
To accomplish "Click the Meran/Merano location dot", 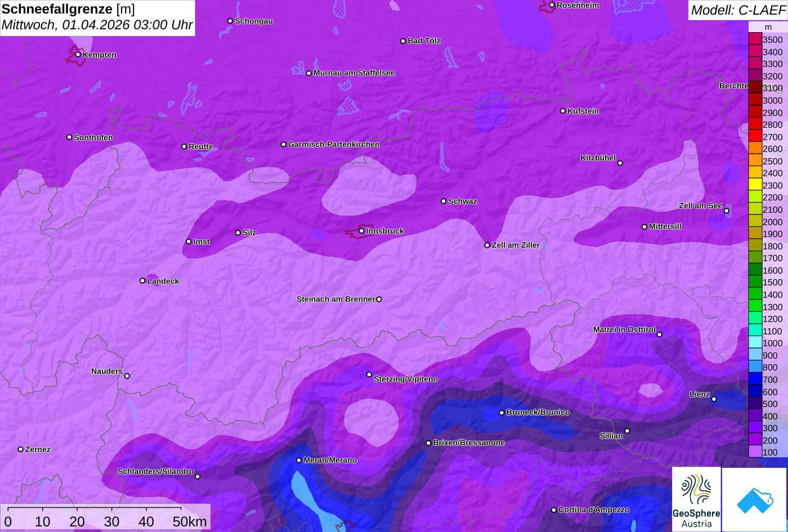I will coord(299,460).
